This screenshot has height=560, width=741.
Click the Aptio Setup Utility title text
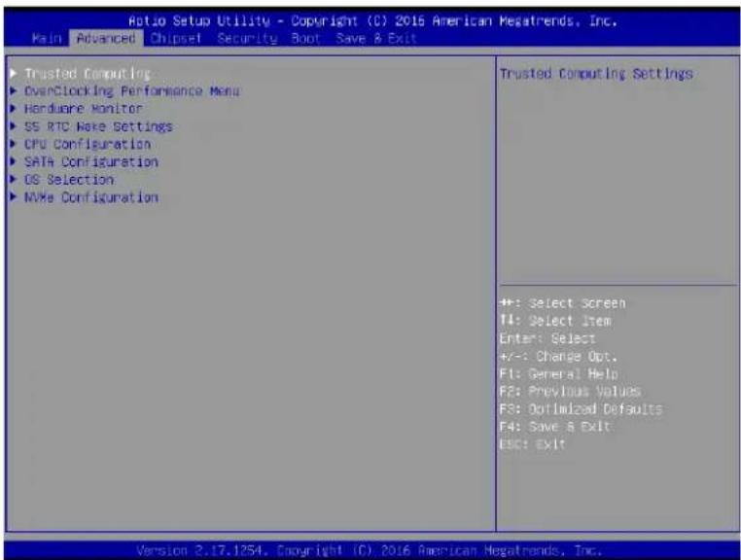pyautogui.click(x=372, y=21)
